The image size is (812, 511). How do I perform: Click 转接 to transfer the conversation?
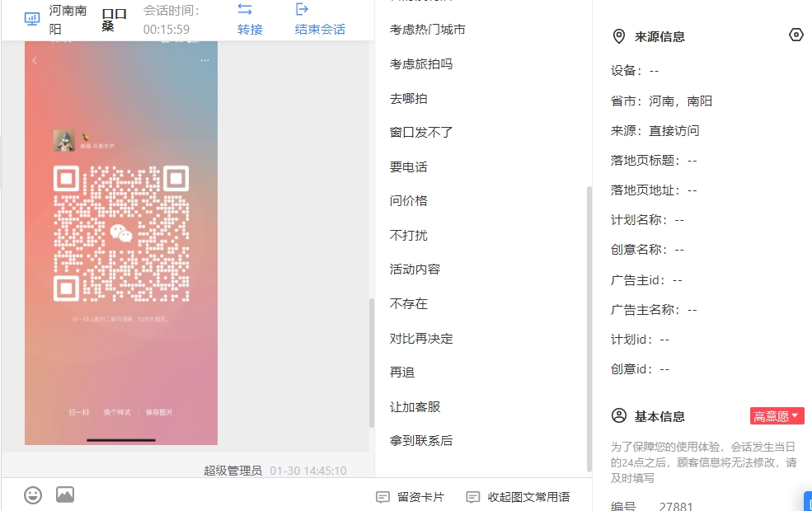250,30
